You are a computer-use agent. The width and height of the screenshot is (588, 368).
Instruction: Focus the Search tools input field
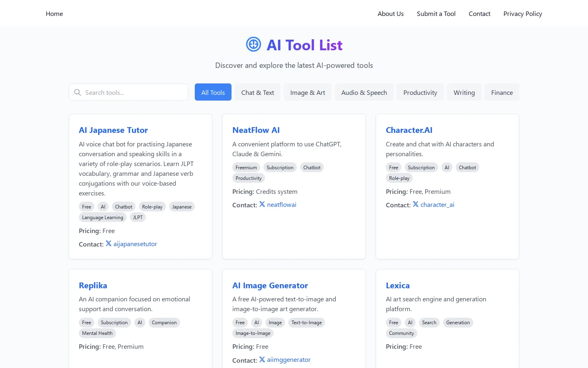click(x=128, y=92)
